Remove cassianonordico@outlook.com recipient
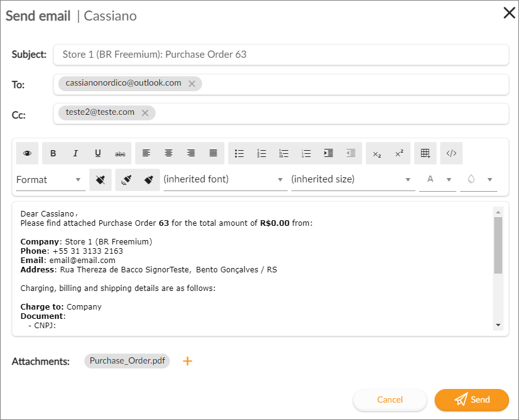The width and height of the screenshot is (519, 420). (x=192, y=84)
